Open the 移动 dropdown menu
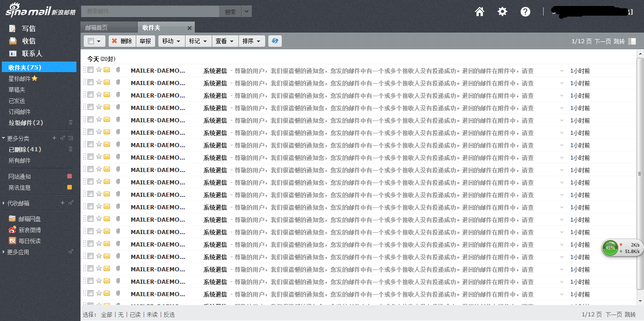This screenshot has height=321, width=644. [171, 41]
